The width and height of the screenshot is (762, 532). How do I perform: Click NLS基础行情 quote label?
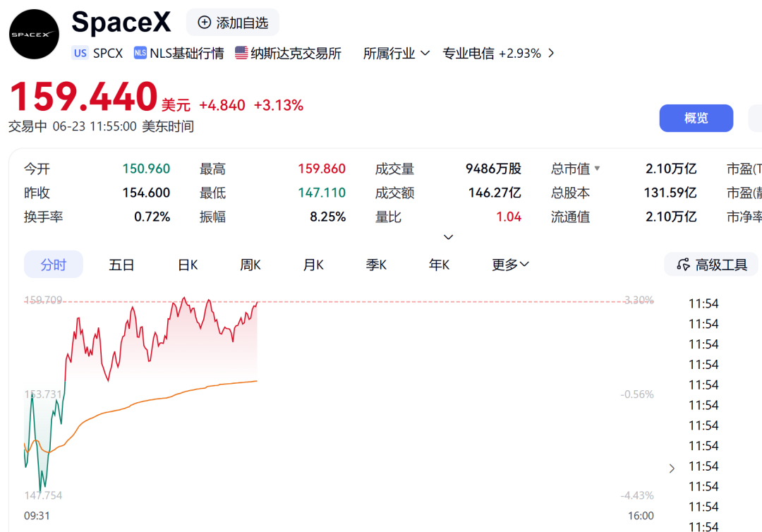[x=186, y=53]
